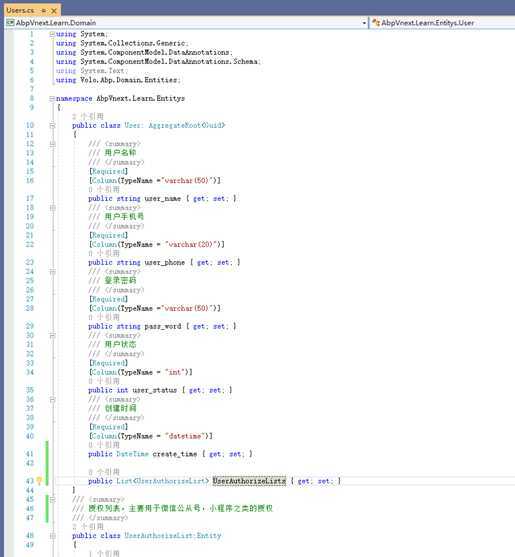Click the class icon beside AbpVnext.Learn.Entitys.User
This screenshot has width=515, height=557.
click(376, 23)
